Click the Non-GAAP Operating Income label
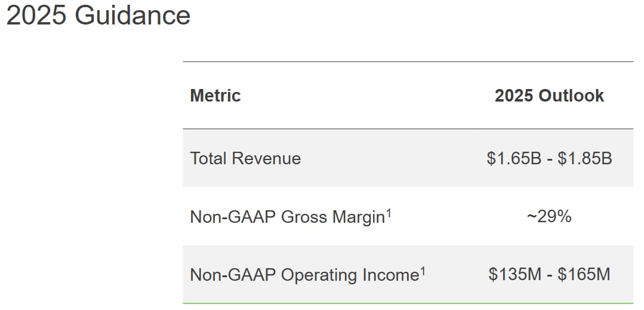The image size is (644, 310). pyautogui.click(x=304, y=275)
